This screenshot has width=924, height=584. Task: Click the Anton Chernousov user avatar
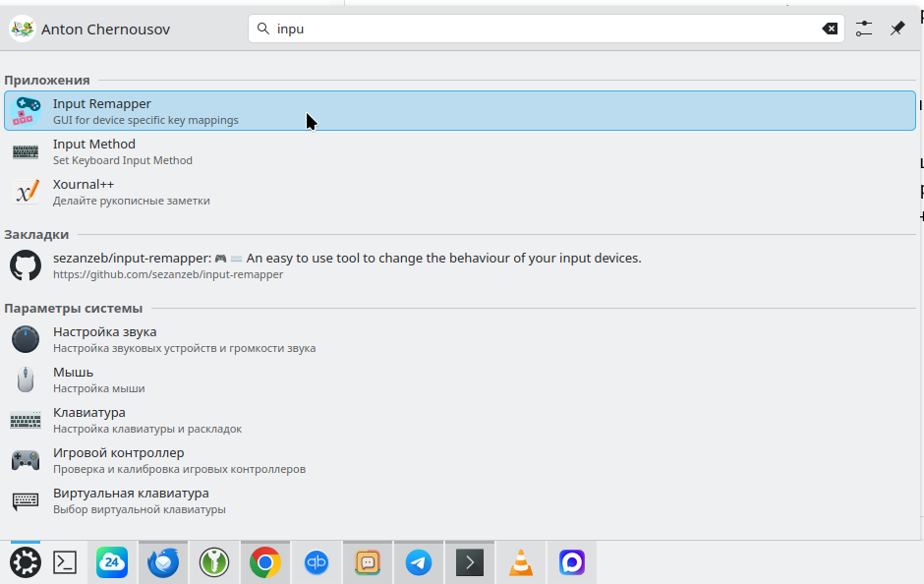pyautogui.click(x=23, y=29)
